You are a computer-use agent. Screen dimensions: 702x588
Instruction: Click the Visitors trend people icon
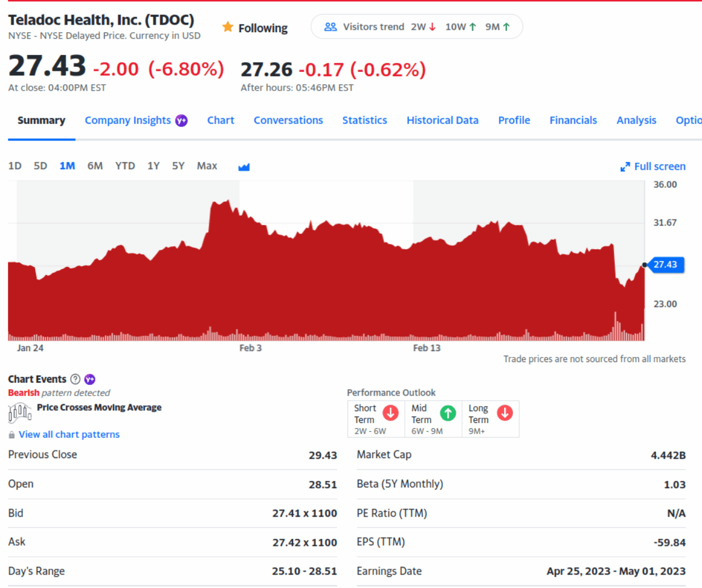pos(331,27)
